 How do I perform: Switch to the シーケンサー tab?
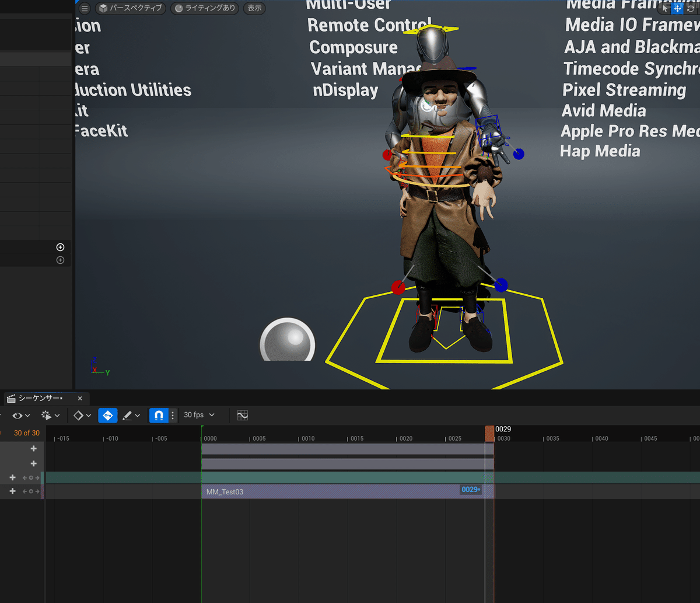pyautogui.click(x=40, y=399)
